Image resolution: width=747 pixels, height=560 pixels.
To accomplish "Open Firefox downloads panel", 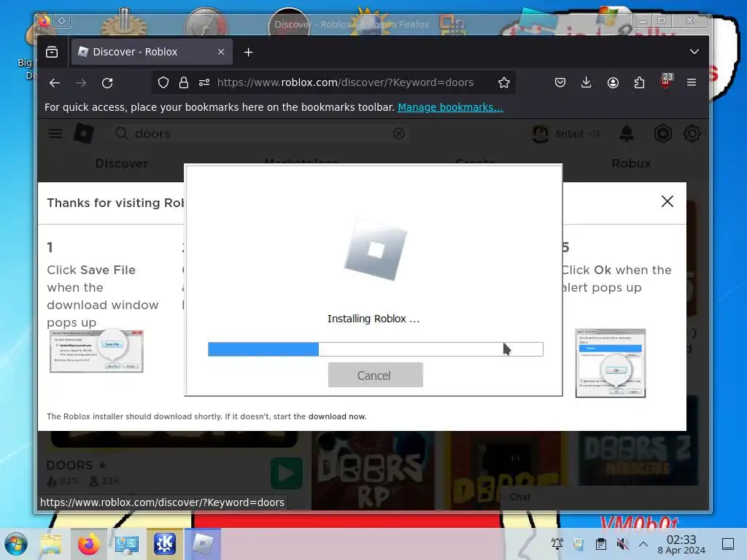I will point(587,83).
